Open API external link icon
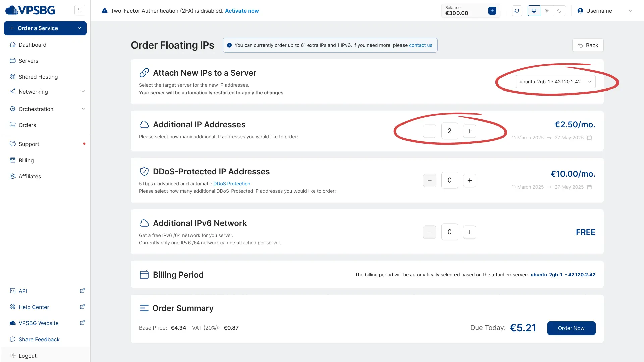The height and width of the screenshot is (362, 644). click(x=82, y=291)
